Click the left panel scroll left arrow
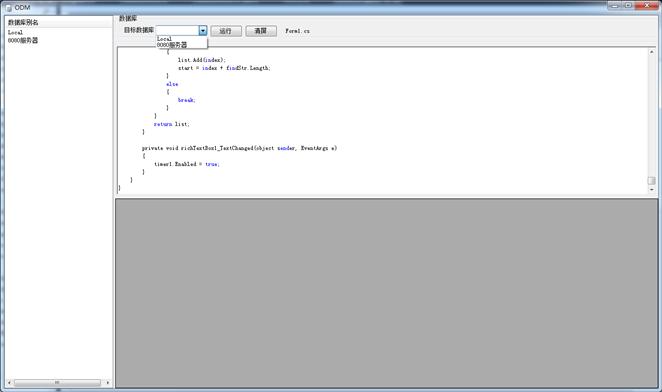 click(x=9, y=383)
